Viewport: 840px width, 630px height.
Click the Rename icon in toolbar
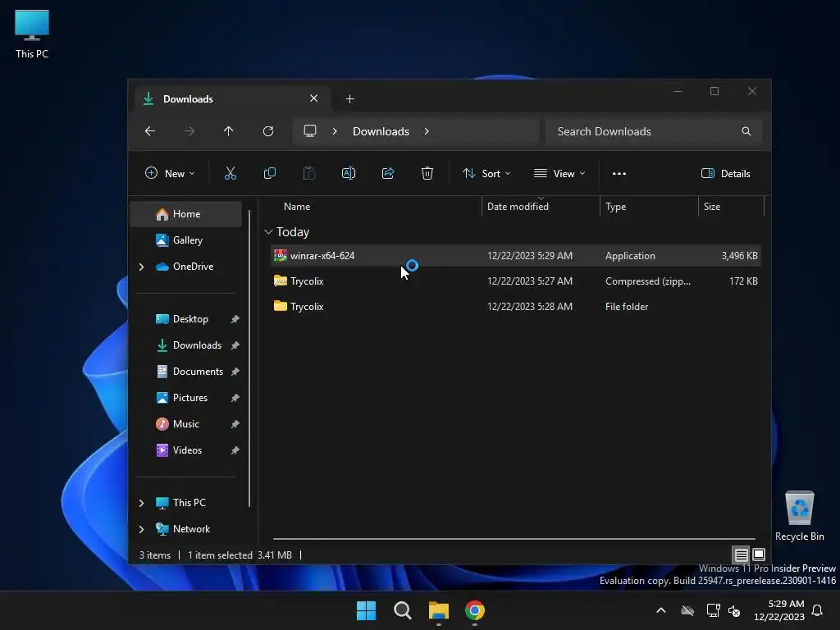348,173
